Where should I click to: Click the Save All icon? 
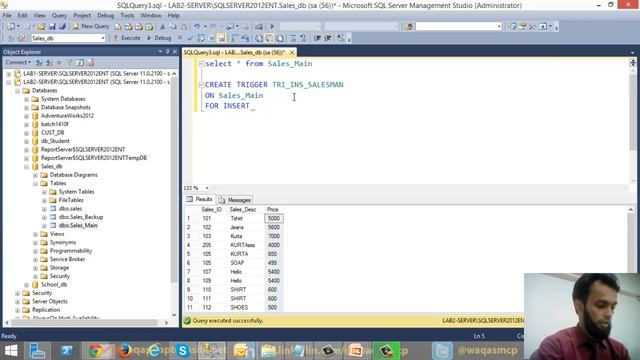tap(62, 26)
